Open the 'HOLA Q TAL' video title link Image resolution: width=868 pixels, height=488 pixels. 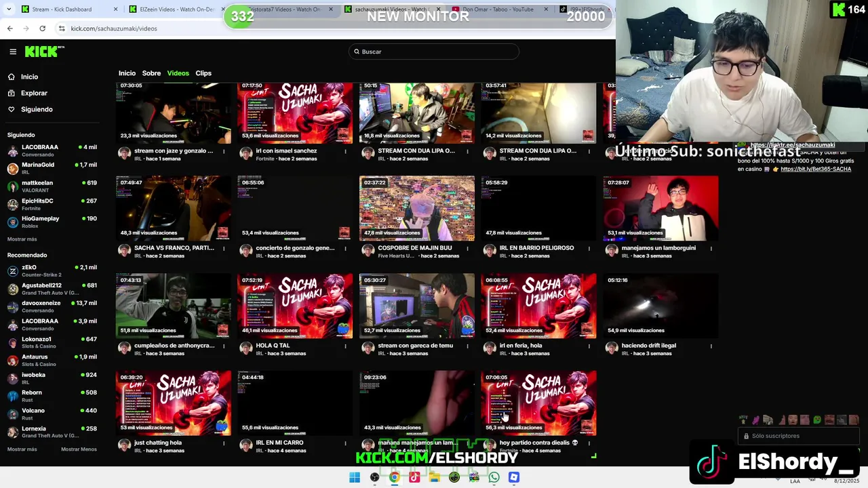coord(273,346)
